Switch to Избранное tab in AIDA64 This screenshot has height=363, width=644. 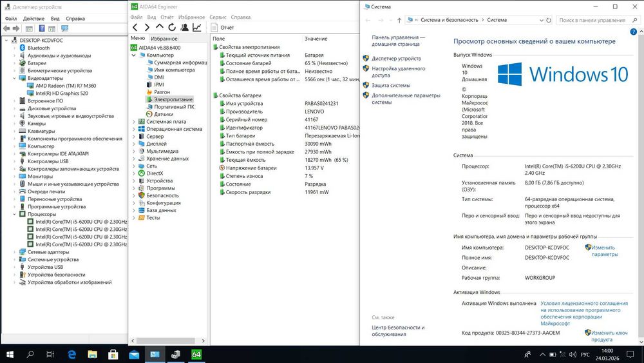click(164, 39)
